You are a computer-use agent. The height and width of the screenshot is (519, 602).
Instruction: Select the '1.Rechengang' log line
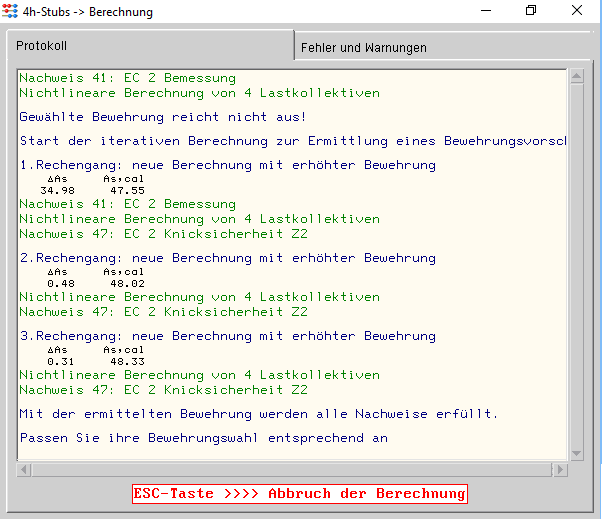tap(227, 164)
